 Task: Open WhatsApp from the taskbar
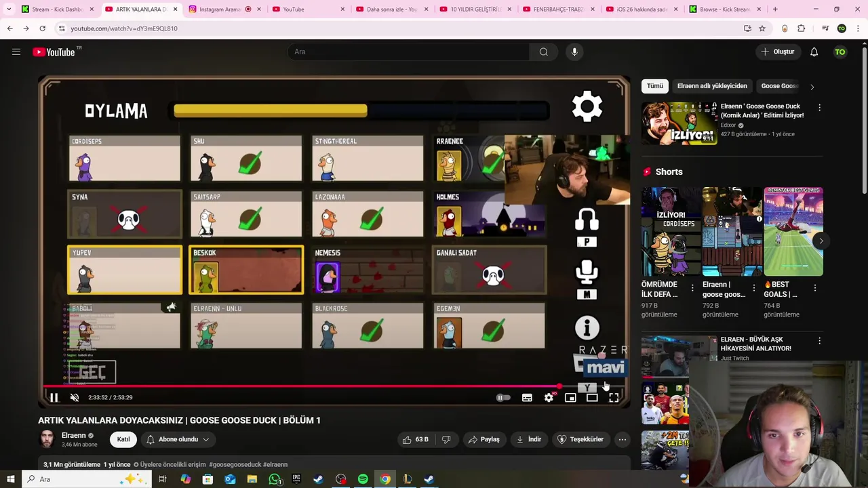click(x=274, y=479)
